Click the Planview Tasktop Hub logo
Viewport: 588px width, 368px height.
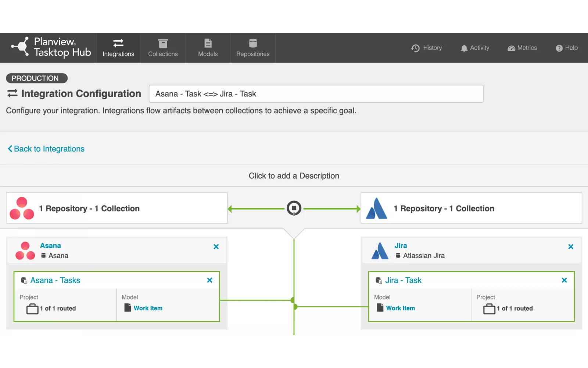pos(51,47)
